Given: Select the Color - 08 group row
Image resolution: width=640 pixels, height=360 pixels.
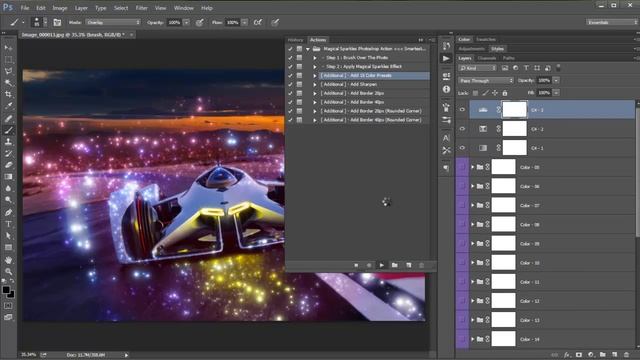Looking at the screenshot, I should [x=545, y=224].
